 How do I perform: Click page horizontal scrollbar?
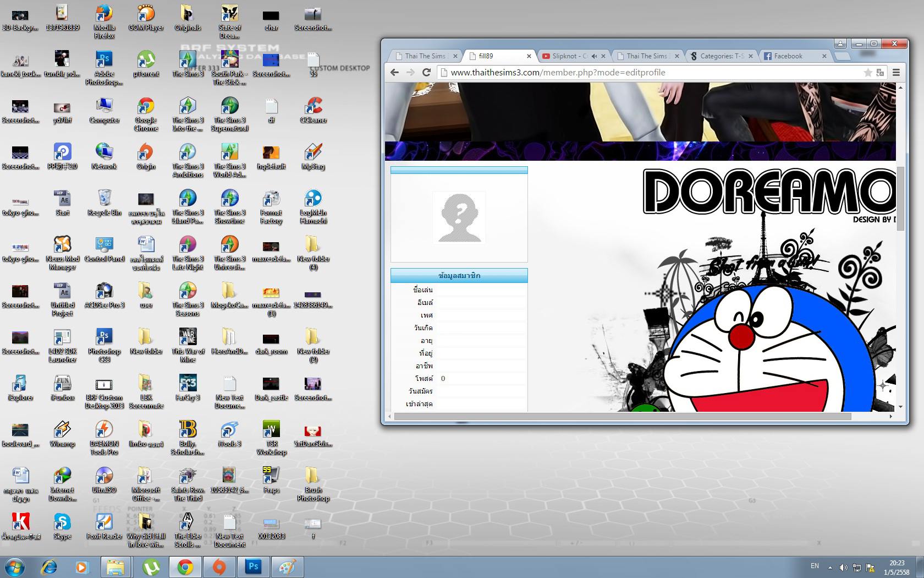[x=623, y=417]
